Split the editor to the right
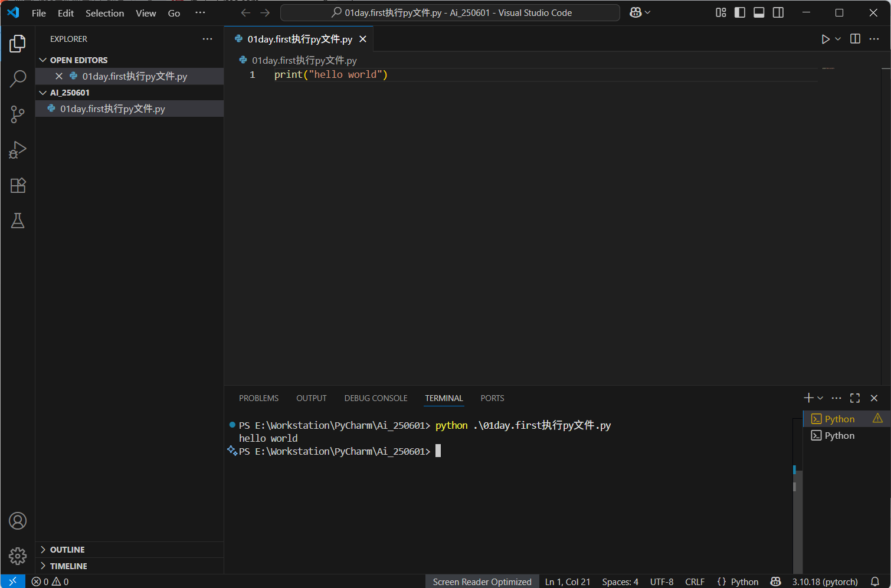Viewport: 891px width, 588px height. pos(855,39)
